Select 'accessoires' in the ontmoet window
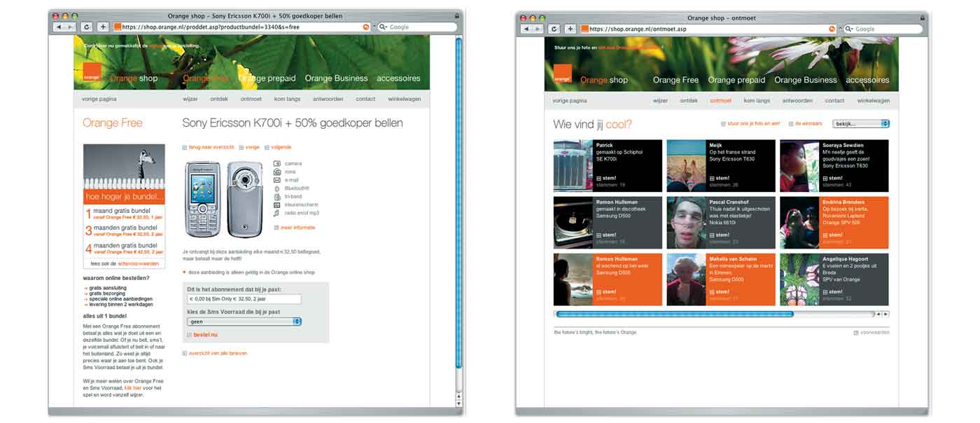 click(867, 80)
